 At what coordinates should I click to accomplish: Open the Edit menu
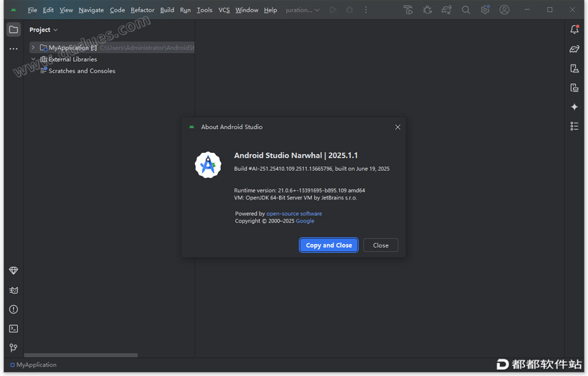(x=48, y=10)
